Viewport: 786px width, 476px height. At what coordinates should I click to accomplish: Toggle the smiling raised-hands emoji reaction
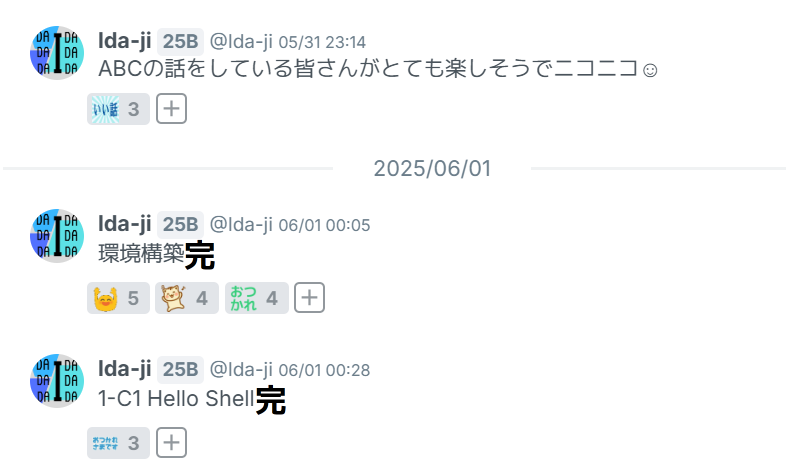[x=118, y=298]
